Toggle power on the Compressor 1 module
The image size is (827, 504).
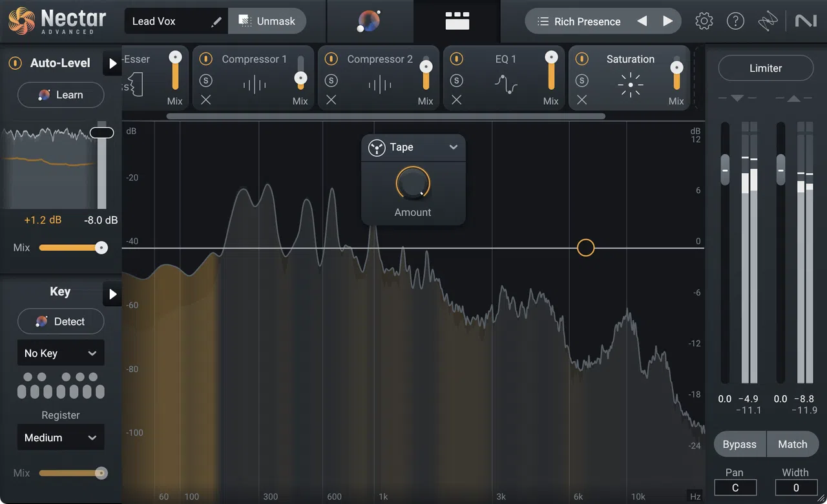[x=205, y=59]
